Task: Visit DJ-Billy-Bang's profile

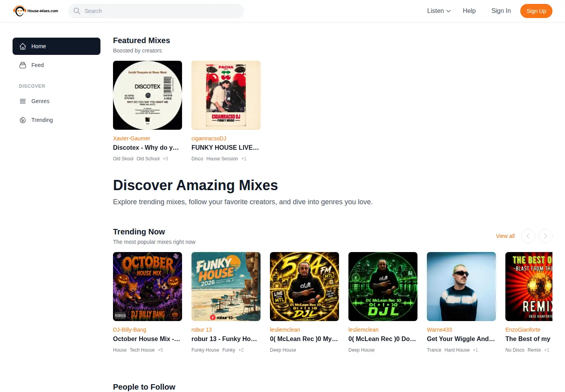Action: point(129,330)
